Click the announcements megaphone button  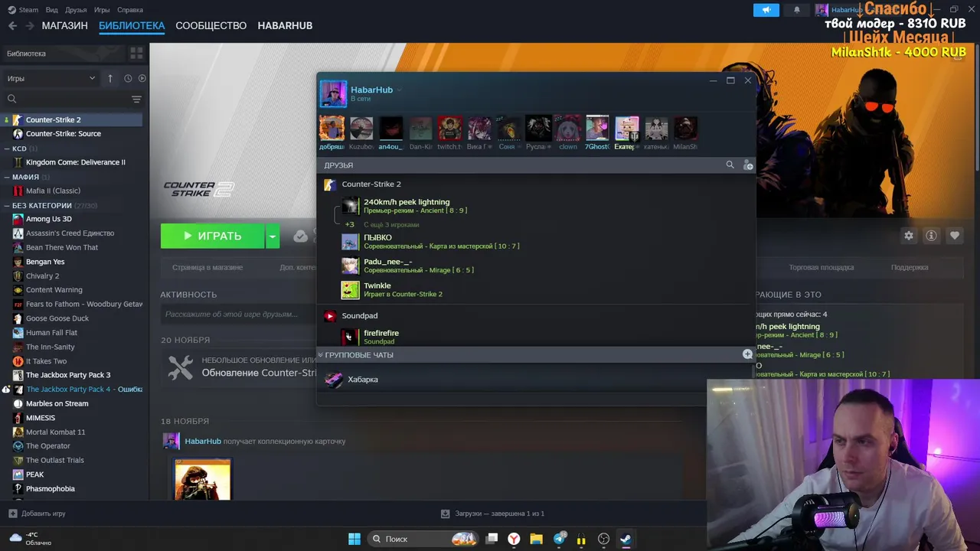click(x=766, y=10)
